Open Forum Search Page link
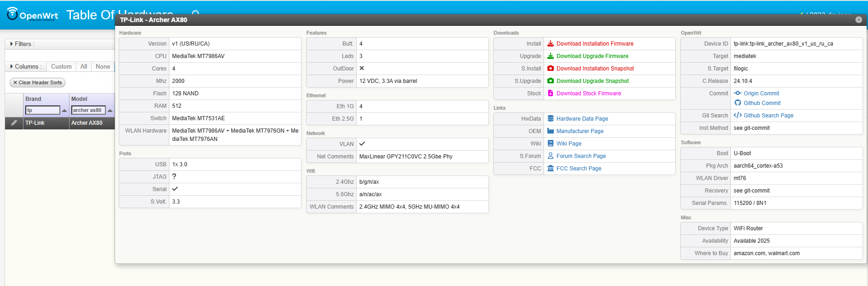The image size is (868, 286). (581, 156)
